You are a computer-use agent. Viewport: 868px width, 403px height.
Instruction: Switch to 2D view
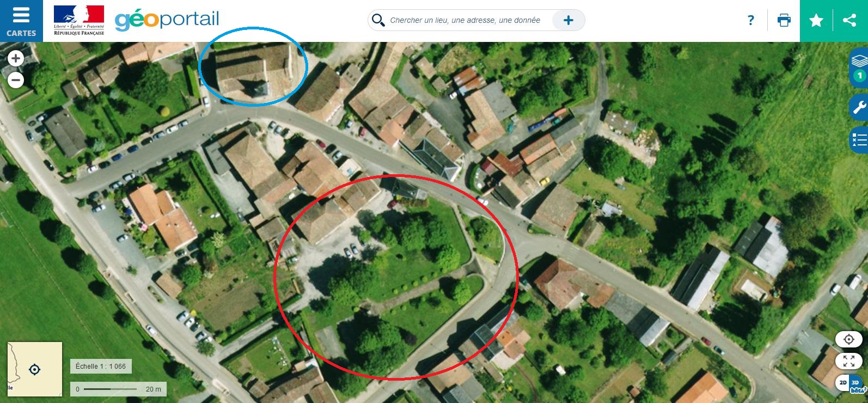[842, 383]
